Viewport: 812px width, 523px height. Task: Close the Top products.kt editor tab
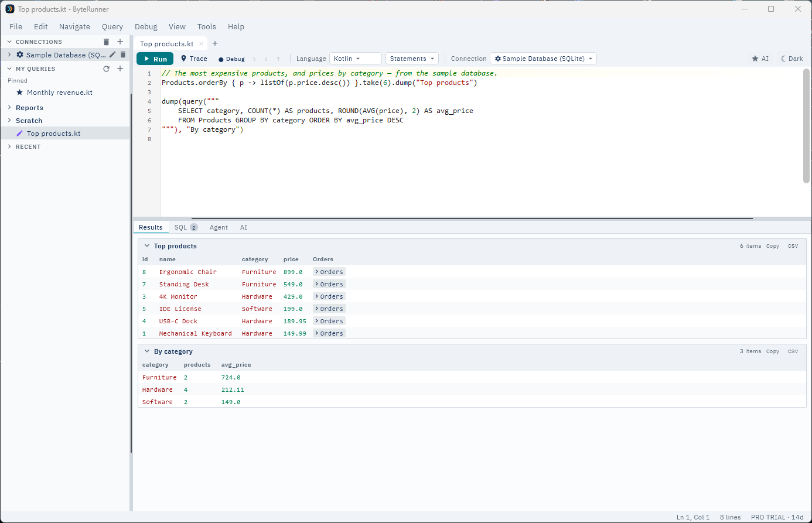201,43
